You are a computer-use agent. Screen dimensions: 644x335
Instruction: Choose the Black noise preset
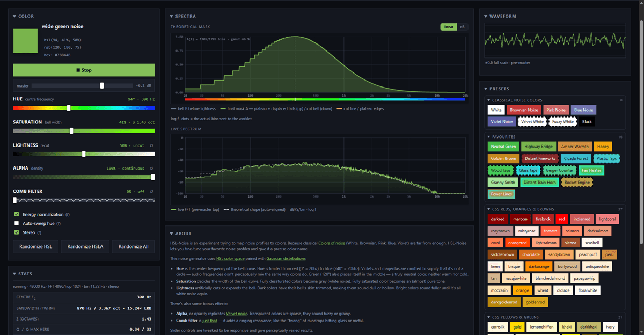(587, 122)
